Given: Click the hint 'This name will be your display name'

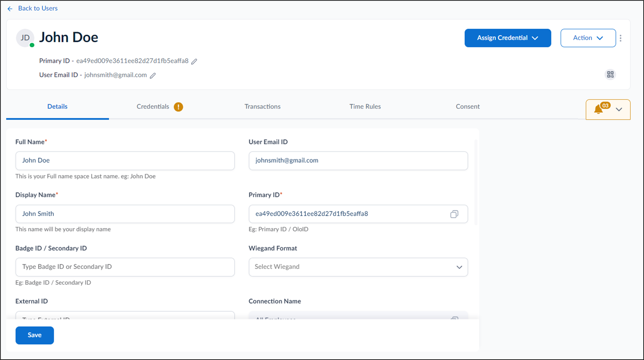Looking at the screenshot, I should [63, 229].
